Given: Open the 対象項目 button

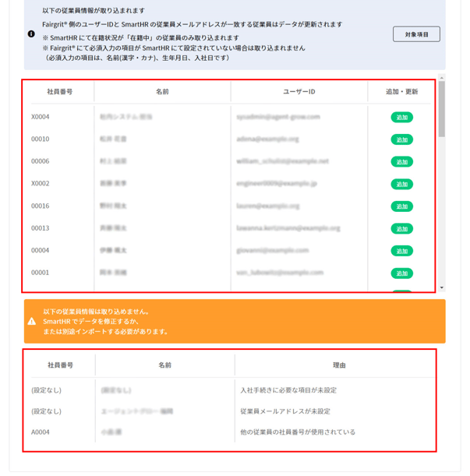Looking at the screenshot, I should 416,34.
